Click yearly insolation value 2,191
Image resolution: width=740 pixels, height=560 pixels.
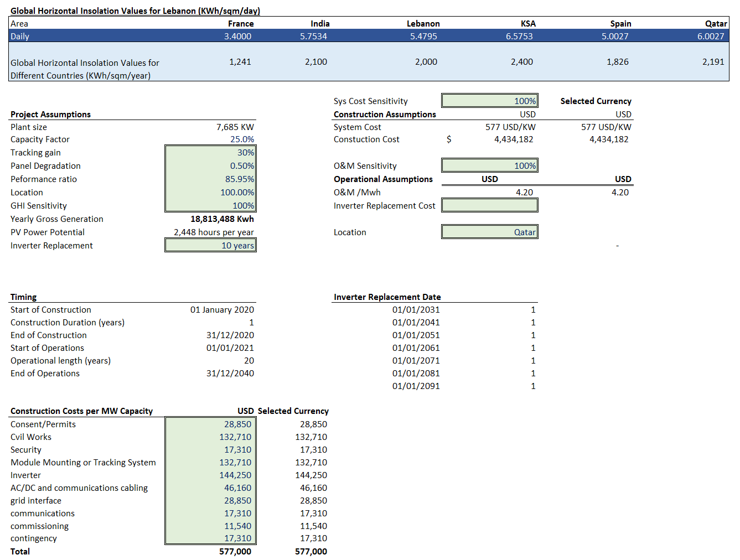[x=713, y=61]
